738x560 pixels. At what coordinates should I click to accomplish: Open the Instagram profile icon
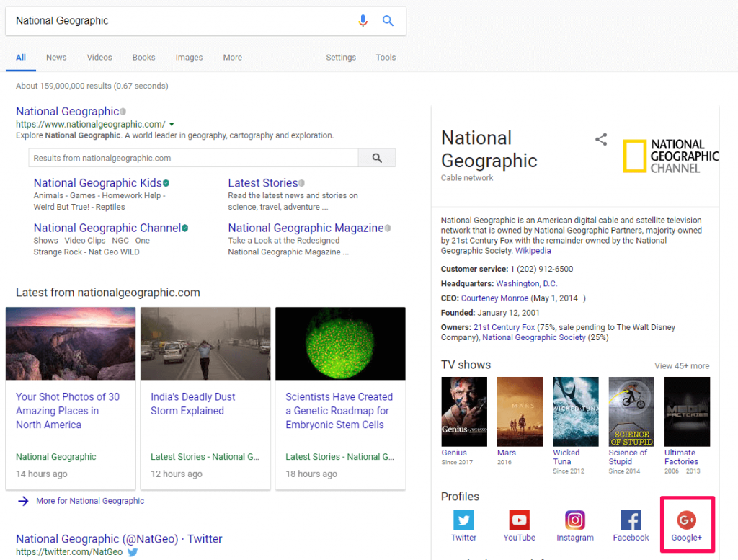pyautogui.click(x=574, y=520)
